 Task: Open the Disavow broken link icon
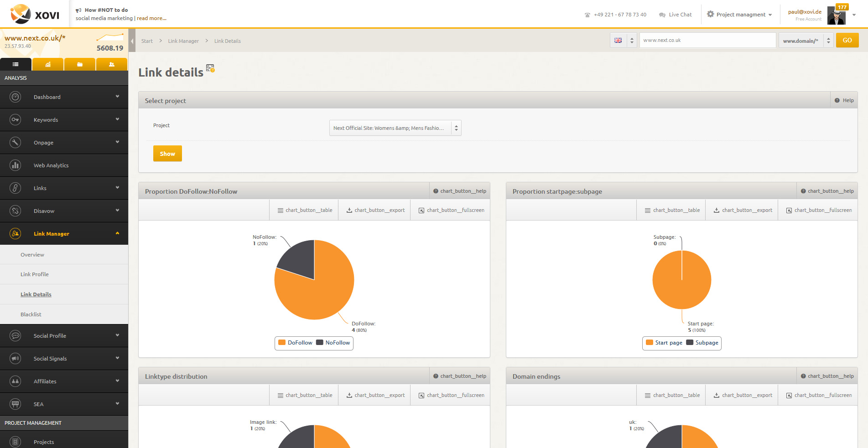[16, 211]
